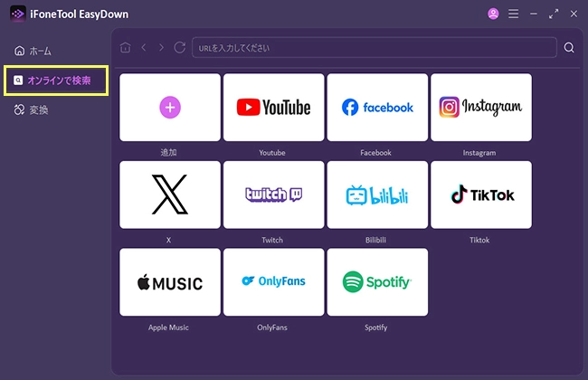Screen dimensions: 588x380
Task: Open the TikTok site tile
Action: [480, 195]
